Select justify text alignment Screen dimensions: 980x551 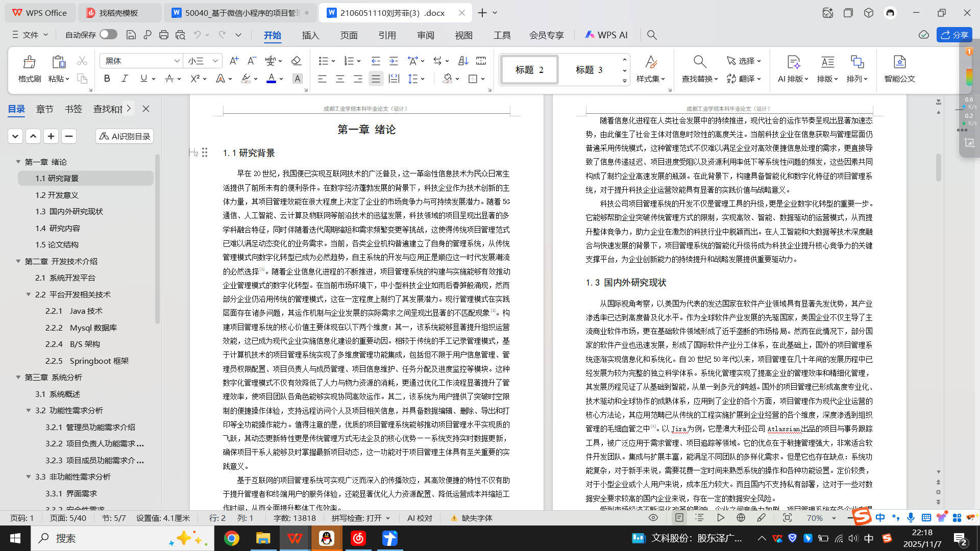(376, 79)
